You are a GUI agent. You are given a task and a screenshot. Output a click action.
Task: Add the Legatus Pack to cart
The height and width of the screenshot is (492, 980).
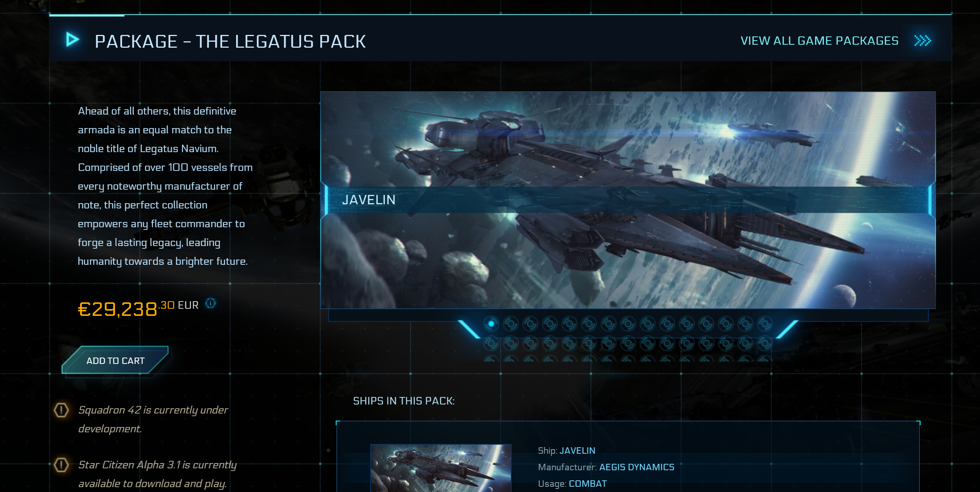coord(115,361)
